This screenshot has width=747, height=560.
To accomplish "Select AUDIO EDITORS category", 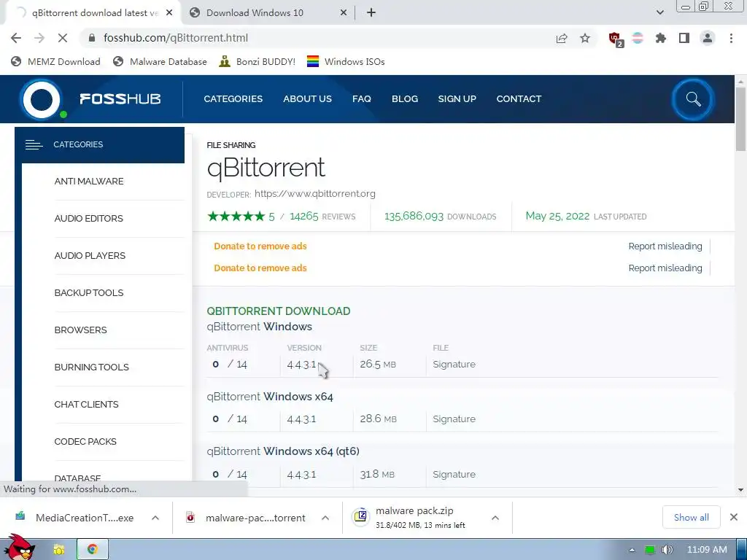I will pos(88,219).
